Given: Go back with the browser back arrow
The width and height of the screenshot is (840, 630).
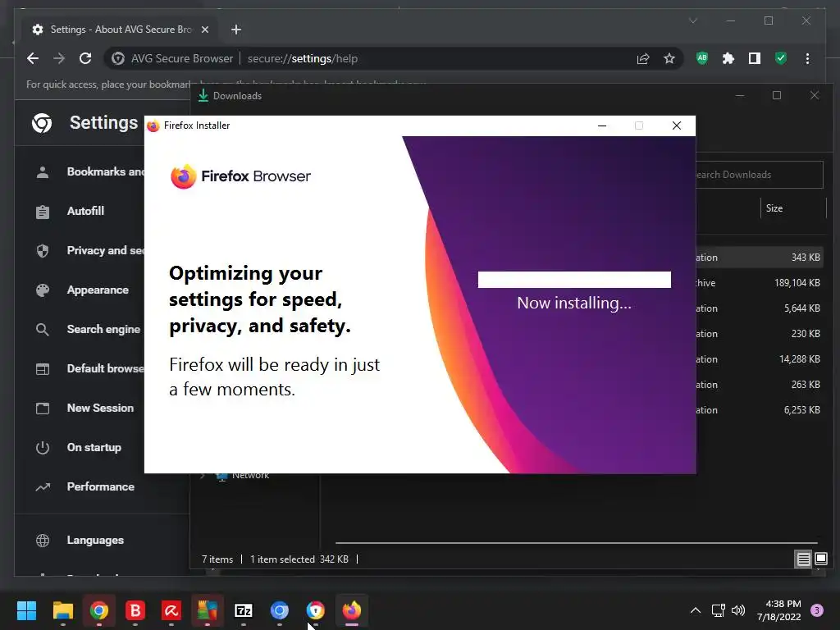Looking at the screenshot, I should tap(33, 58).
